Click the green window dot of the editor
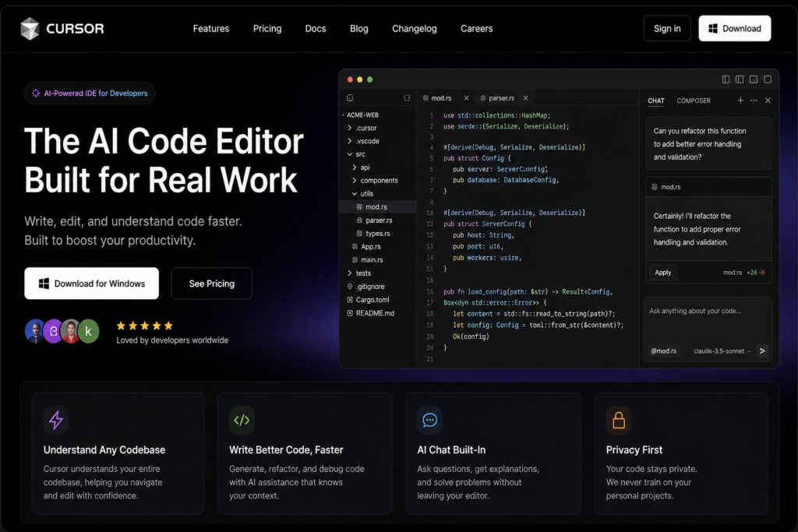The width and height of the screenshot is (798, 532). pos(370,79)
